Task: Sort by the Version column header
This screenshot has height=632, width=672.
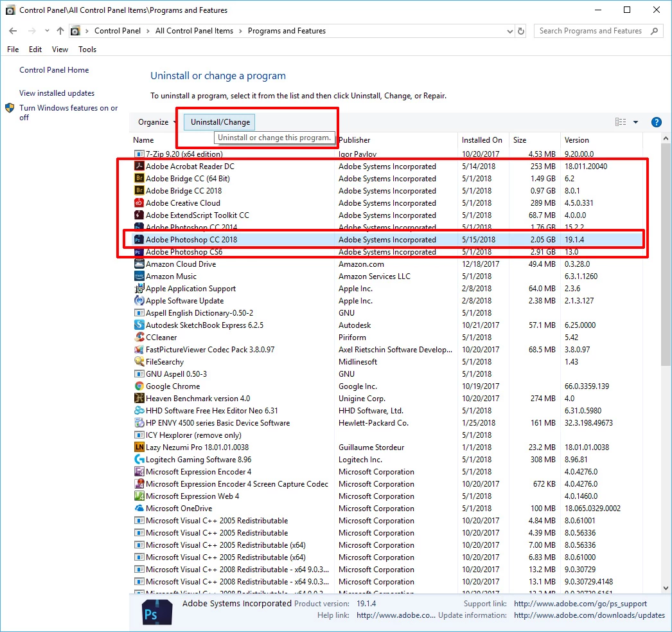Action: 576,140
